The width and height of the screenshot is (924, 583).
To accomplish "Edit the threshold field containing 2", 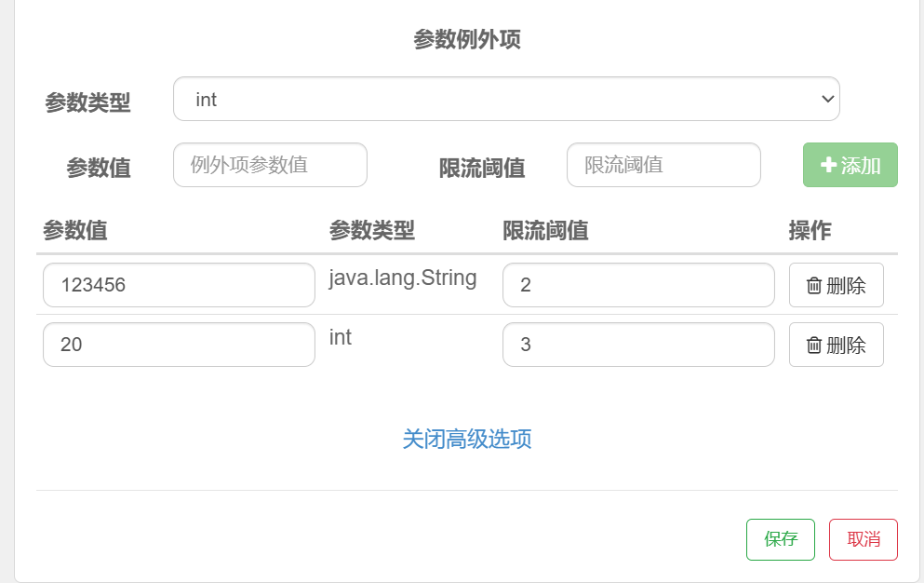I will [x=638, y=285].
